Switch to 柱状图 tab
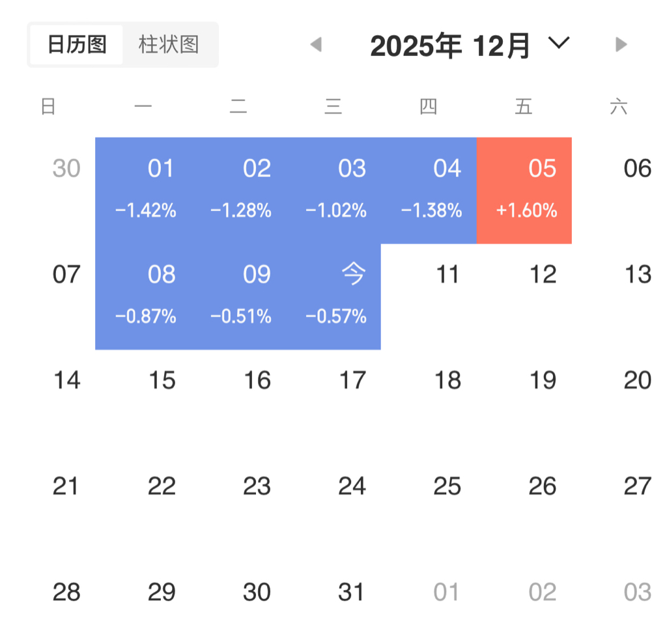667x644 pixels. tap(169, 45)
